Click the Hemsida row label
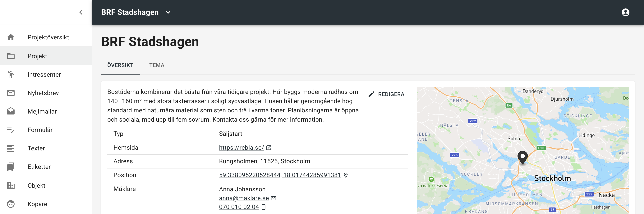This screenshot has height=214, width=644. coord(126,148)
